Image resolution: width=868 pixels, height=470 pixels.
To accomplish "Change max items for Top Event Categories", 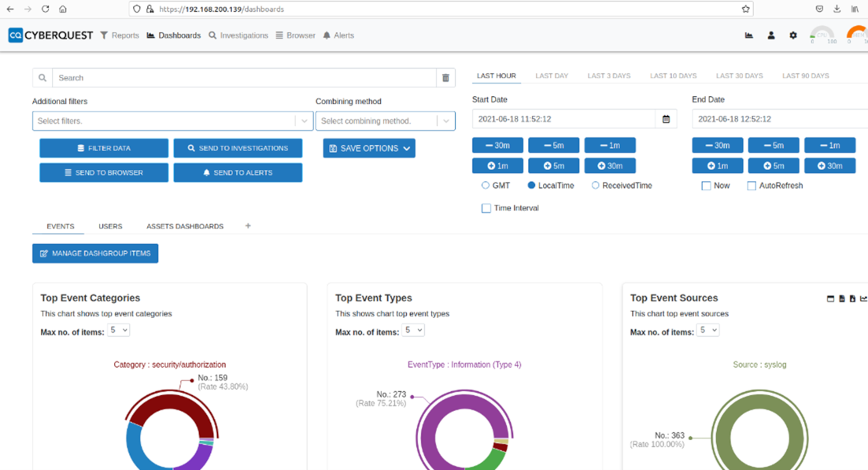I will click(x=119, y=331).
